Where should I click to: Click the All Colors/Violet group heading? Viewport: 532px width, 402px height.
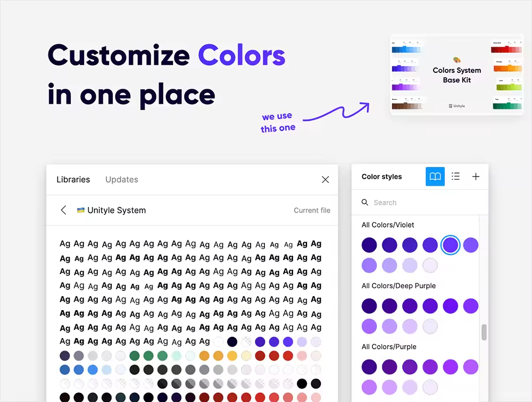[388, 225]
